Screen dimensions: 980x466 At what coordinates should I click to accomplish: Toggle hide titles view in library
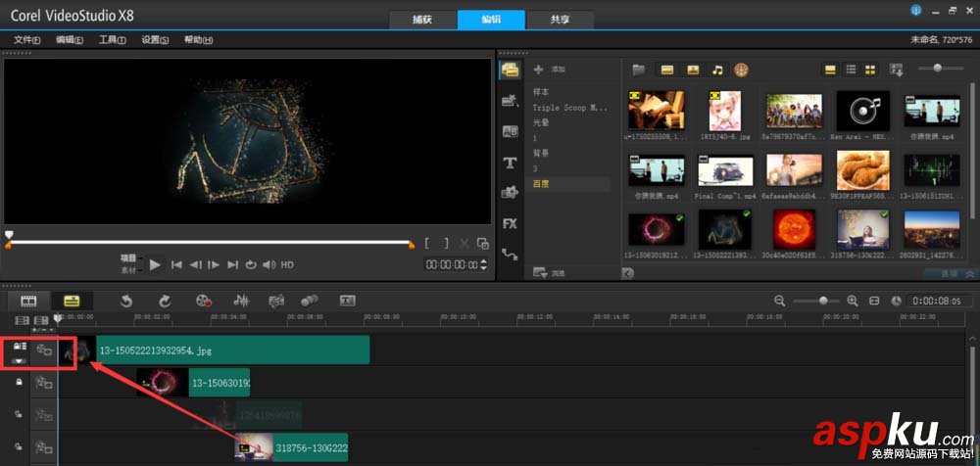tap(830, 70)
